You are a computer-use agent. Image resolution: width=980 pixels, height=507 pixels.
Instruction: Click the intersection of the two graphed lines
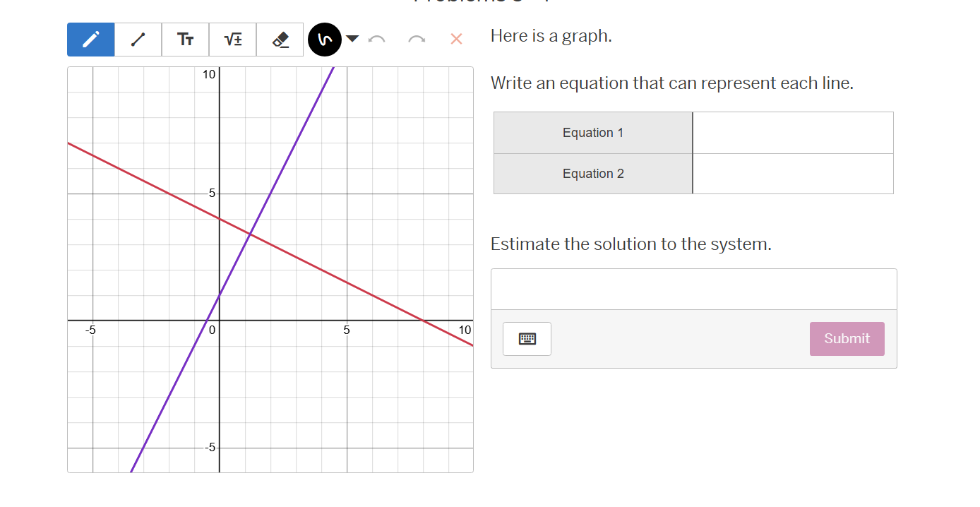[x=249, y=233]
